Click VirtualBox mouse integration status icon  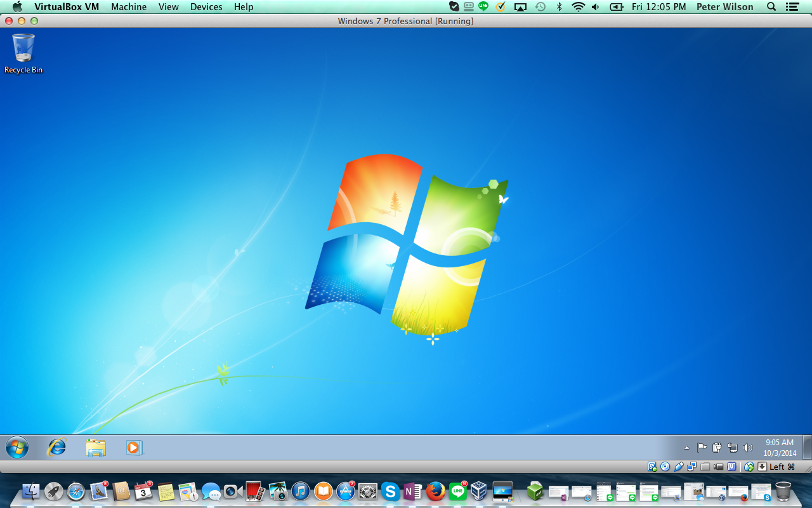(749, 467)
